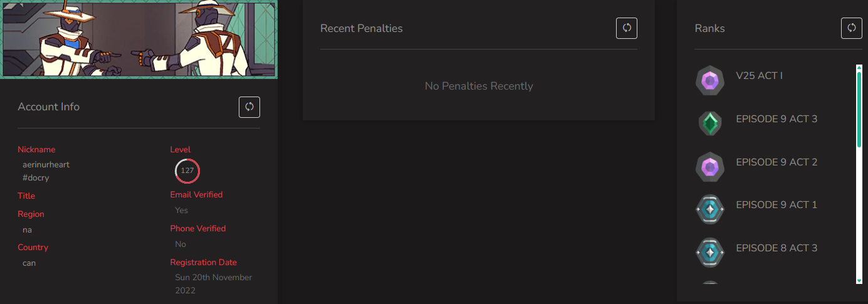
Task: Click the scrollbar down arrow in Ranks
Action: pos(859,281)
